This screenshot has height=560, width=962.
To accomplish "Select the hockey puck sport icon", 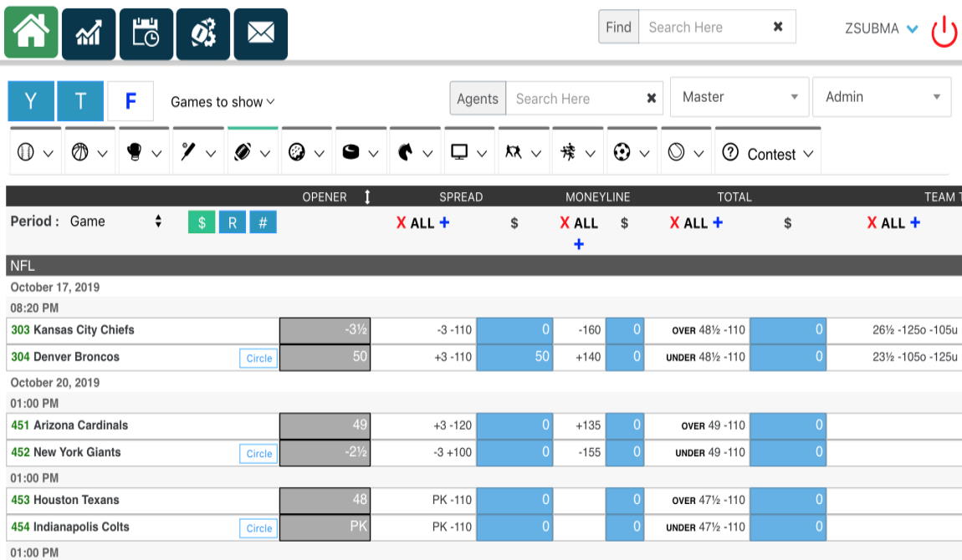I will [351, 153].
